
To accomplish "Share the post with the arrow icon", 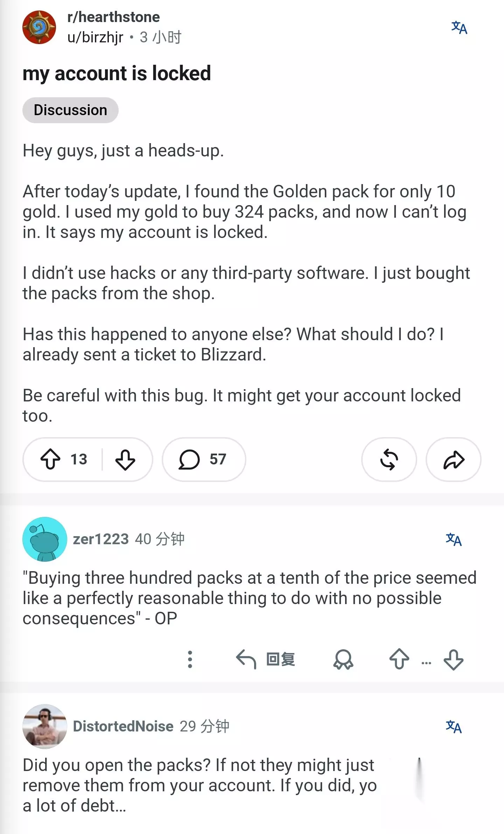I will pyautogui.click(x=453, y=459).
